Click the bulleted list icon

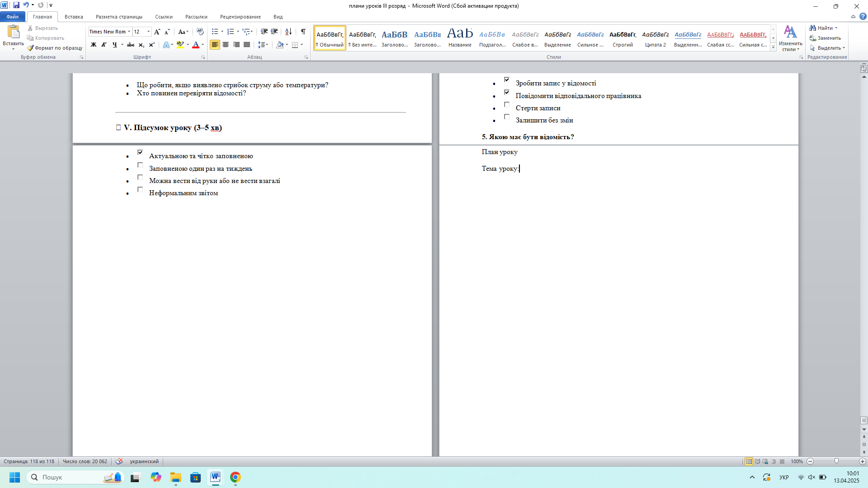tap(215, 32)
